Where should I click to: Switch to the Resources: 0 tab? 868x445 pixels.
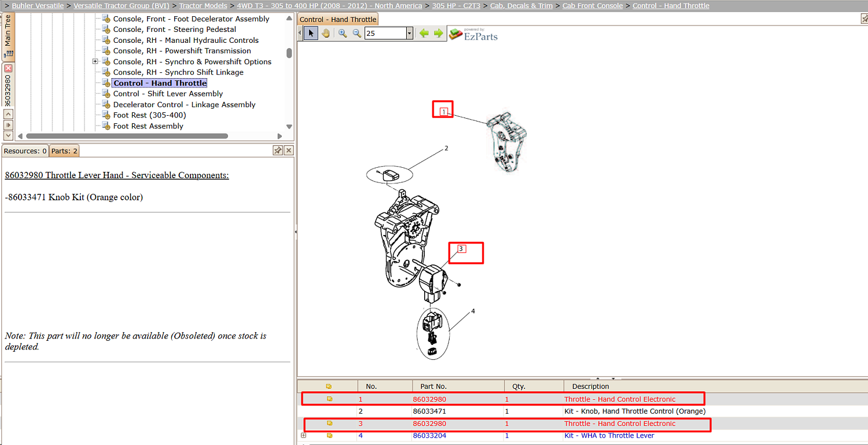(x=25, y=151)
